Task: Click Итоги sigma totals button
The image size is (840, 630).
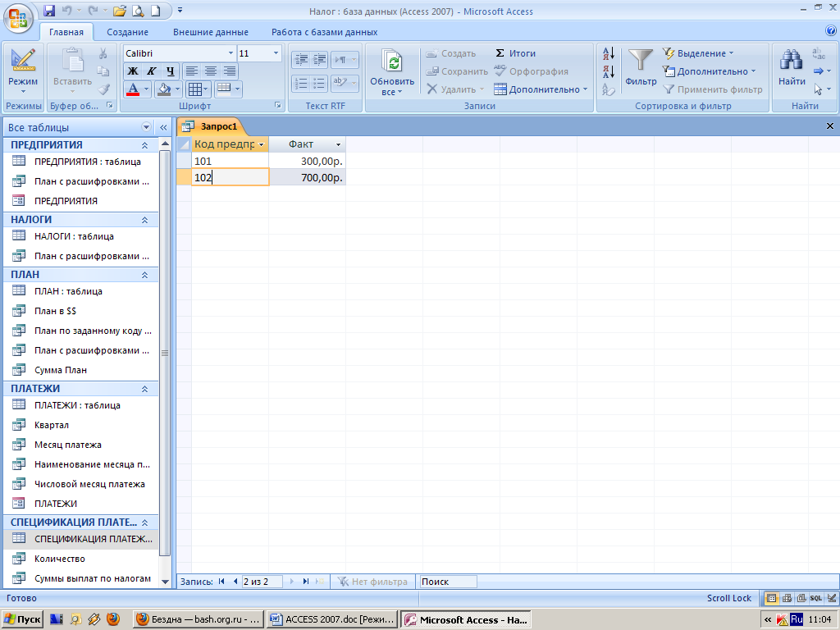Action: tap(515, 53)
